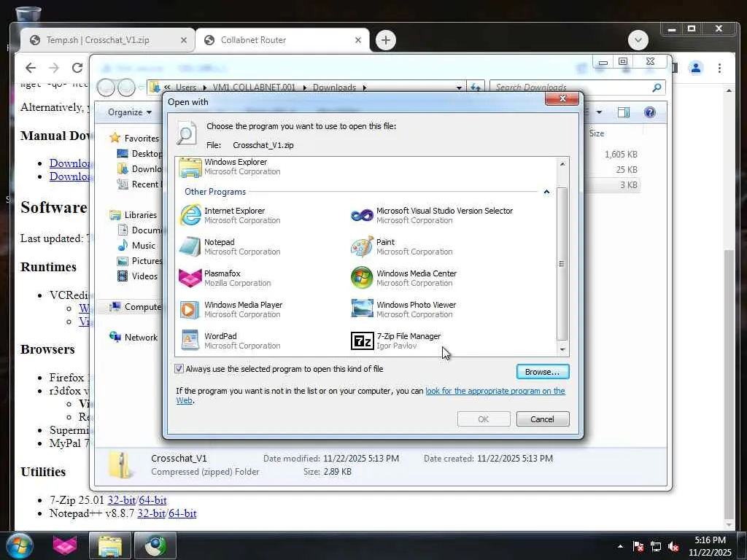Pick Plasmafox from Other Programs

pyautogui.click(x=225, y=278)
